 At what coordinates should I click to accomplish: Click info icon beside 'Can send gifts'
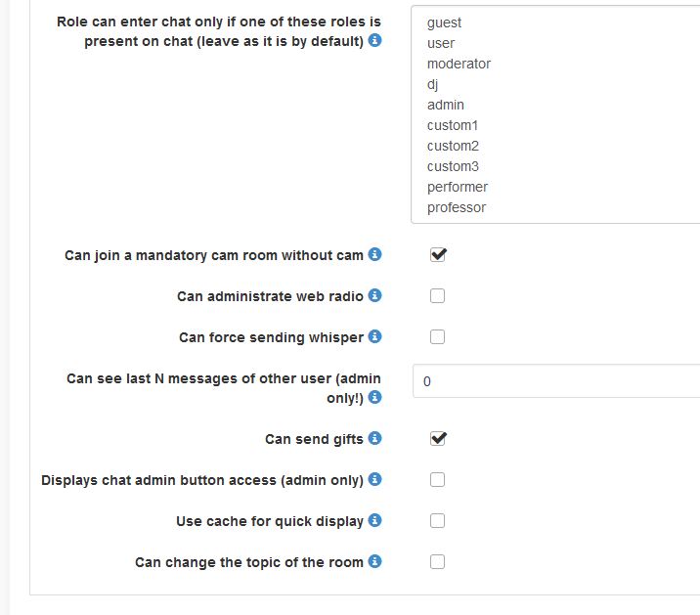375,439
